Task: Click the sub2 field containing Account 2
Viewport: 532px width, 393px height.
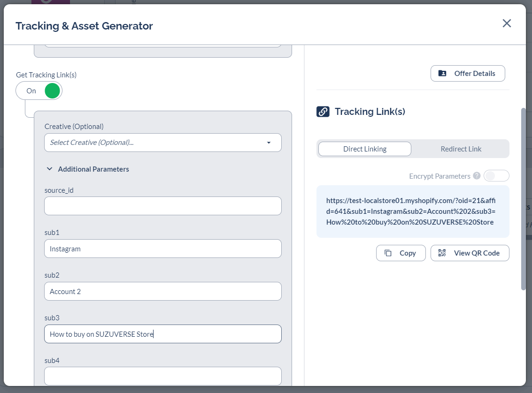Action: (x=162, y=291)
